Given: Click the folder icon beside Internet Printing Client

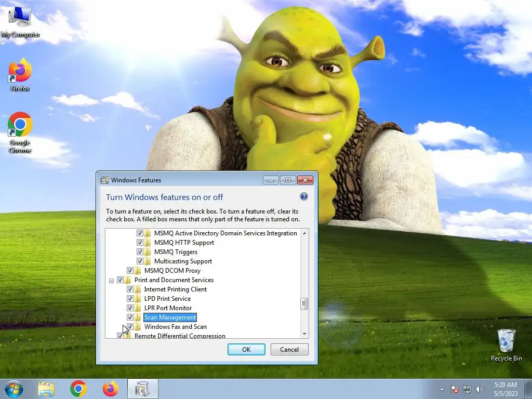Looking at the screenshot, I should point(138,289).
